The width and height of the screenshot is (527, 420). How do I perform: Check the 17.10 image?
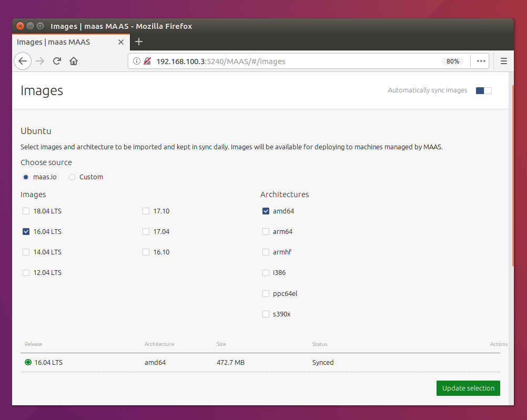pos(146,211)
